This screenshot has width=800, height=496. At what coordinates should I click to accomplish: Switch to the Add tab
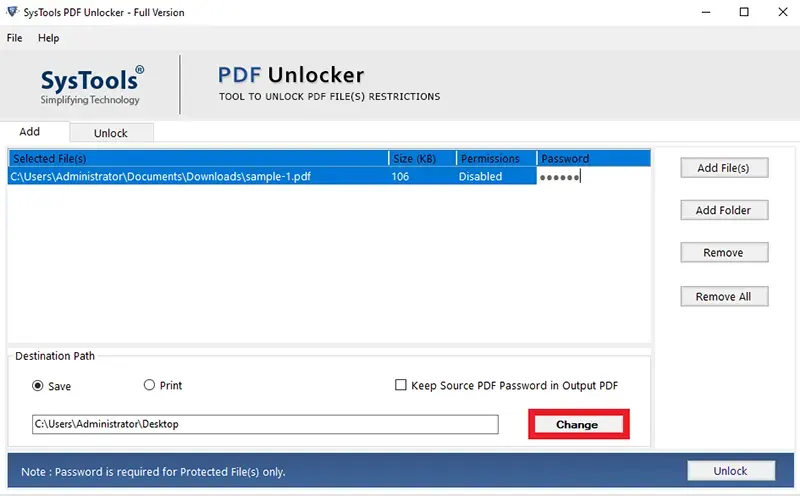(x=30, y=132)
